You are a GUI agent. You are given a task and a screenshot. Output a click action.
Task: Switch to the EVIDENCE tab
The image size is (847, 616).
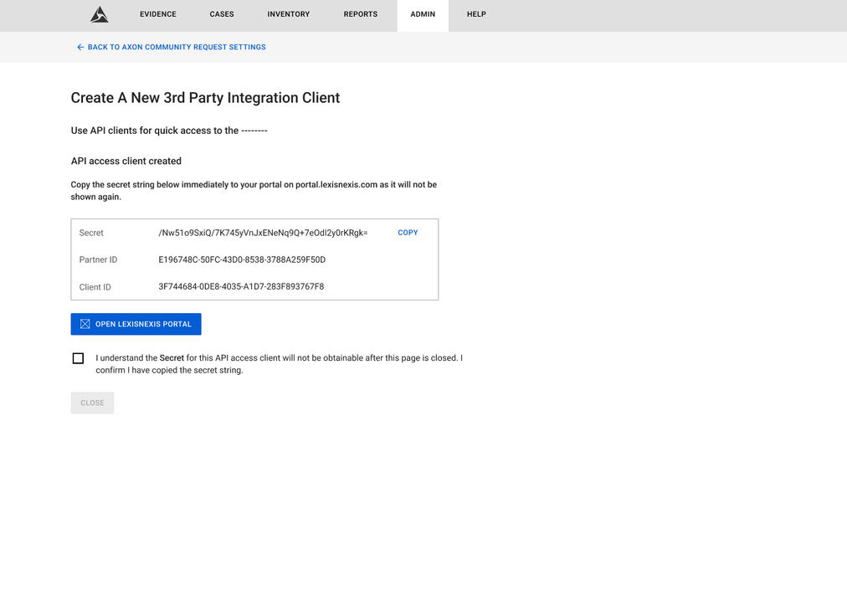[x=158, y=14]
